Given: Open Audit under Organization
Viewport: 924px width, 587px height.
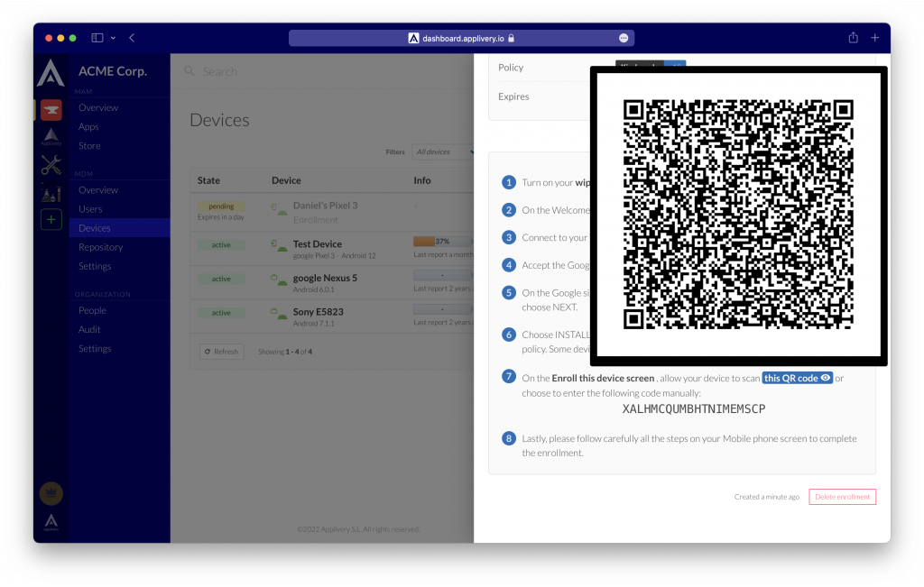Looking at the screenshot, I should [89, 329].
